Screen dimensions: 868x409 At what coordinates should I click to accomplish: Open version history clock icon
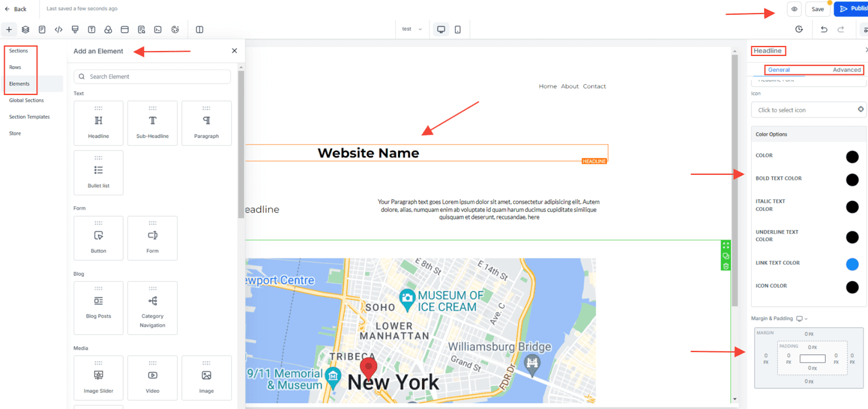[799, 29]
